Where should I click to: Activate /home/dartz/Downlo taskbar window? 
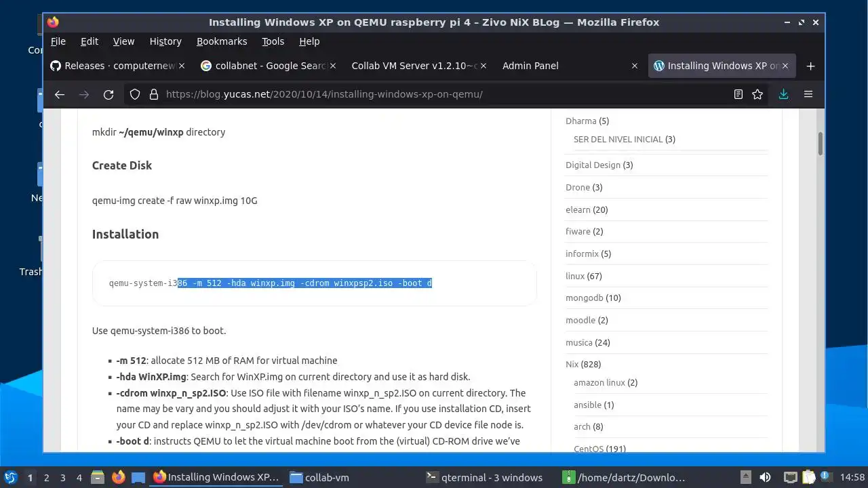pyautogui.click(x=625, y=477)
